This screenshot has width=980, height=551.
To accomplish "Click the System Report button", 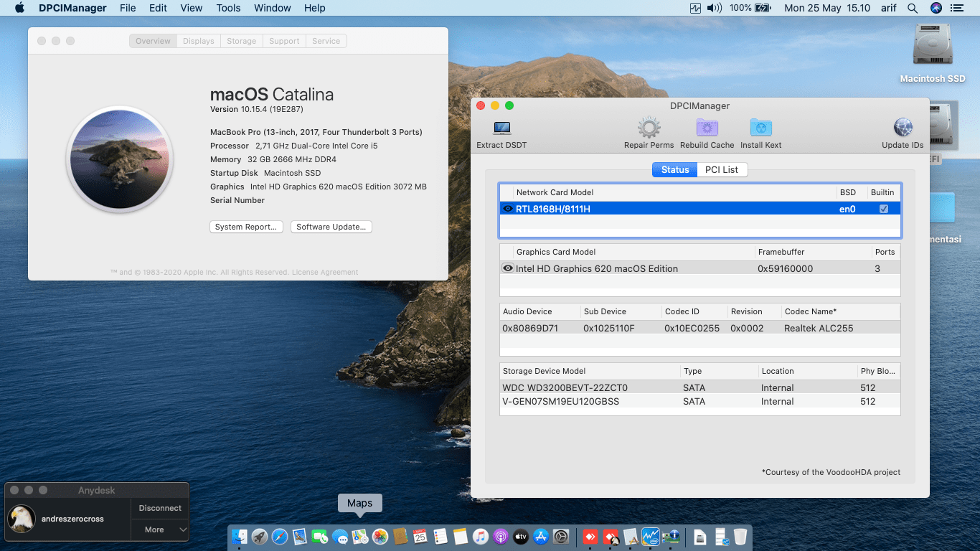I will click(246, 227).
